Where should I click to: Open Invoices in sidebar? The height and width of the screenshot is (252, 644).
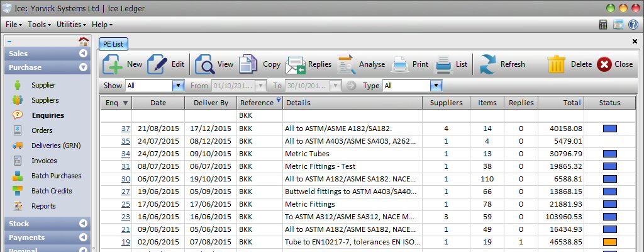point(45,161)
